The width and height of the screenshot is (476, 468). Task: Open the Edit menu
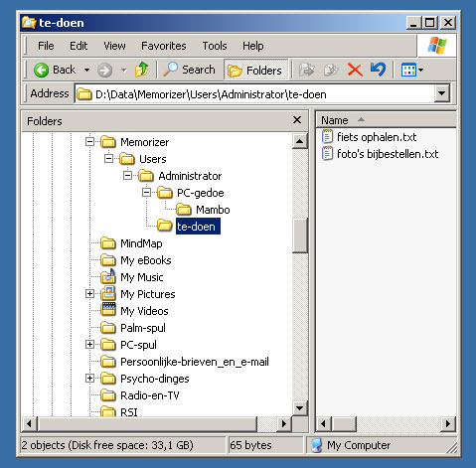pyautogui.click(x=79, y=46)
